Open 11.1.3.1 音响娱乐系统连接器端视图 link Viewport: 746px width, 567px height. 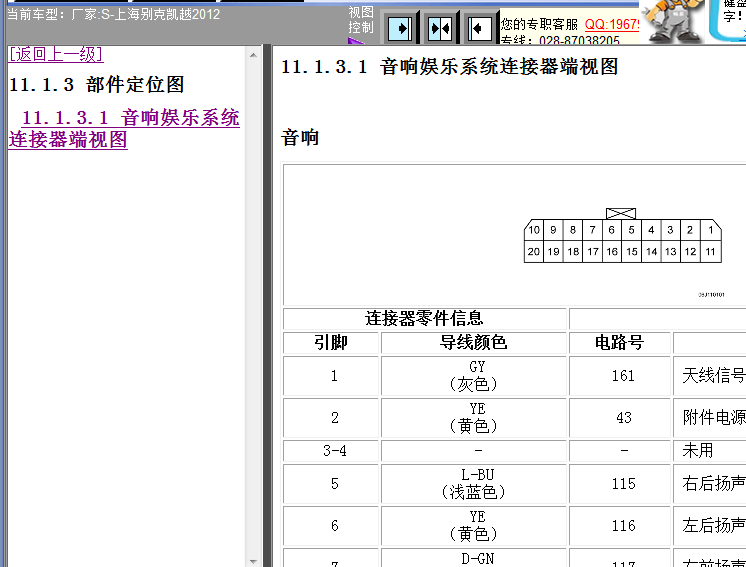[124, 129]
